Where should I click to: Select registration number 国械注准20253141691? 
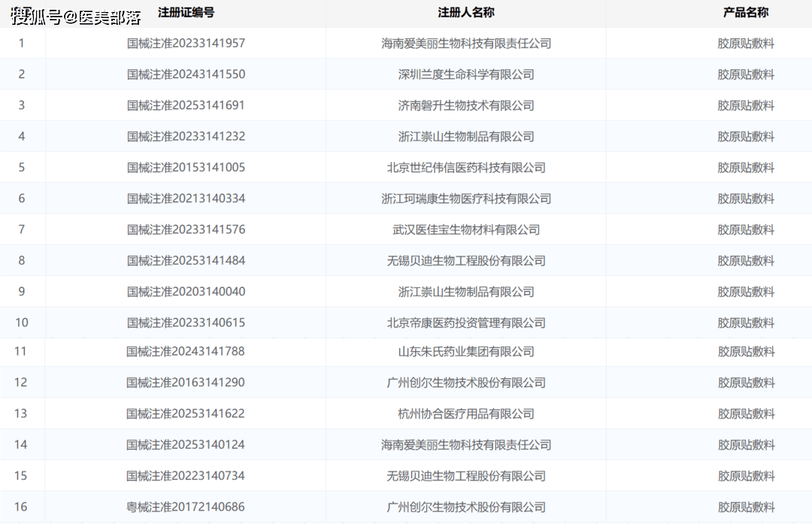[x=186, y=105]
